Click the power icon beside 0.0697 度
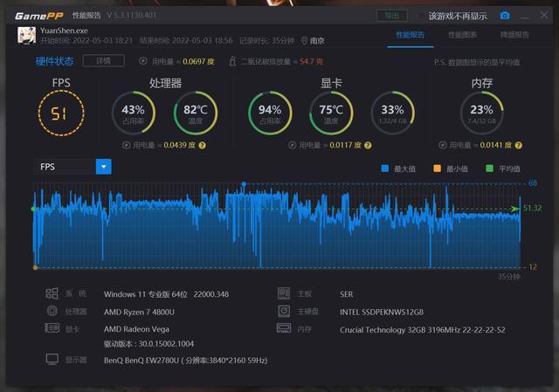This screenshot has width=559, height=392. (143, 61)
